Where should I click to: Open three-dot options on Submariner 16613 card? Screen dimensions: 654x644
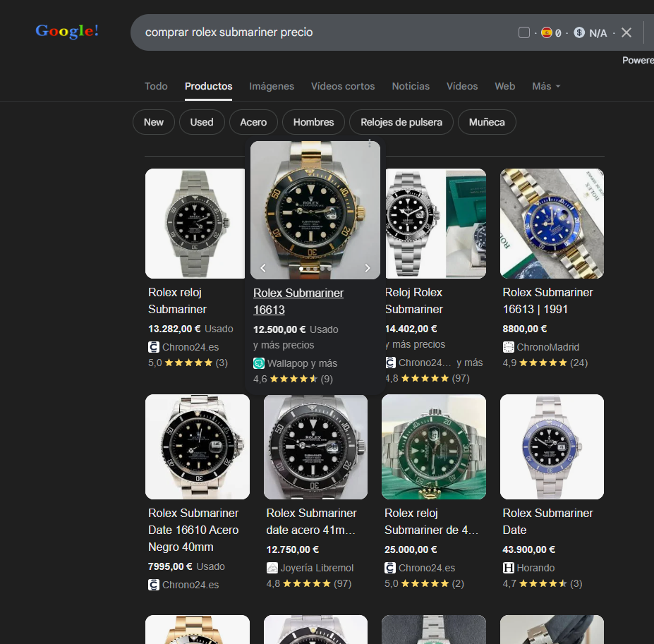click(x=369, y=144)
